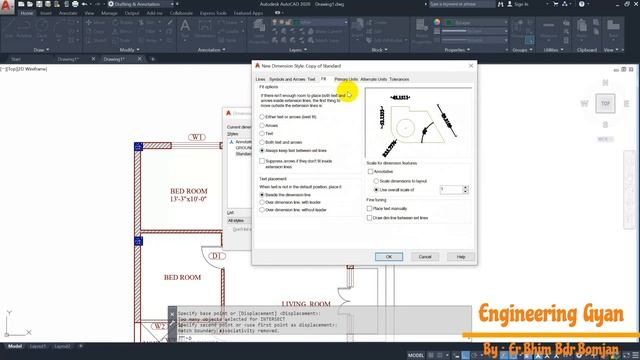
Task: Click the Insert block icon
Action: point(357,29)
